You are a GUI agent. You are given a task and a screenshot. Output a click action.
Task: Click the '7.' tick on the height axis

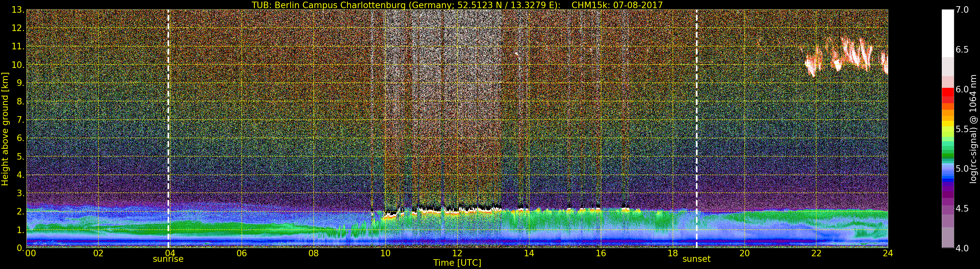[x=21, y=120]
